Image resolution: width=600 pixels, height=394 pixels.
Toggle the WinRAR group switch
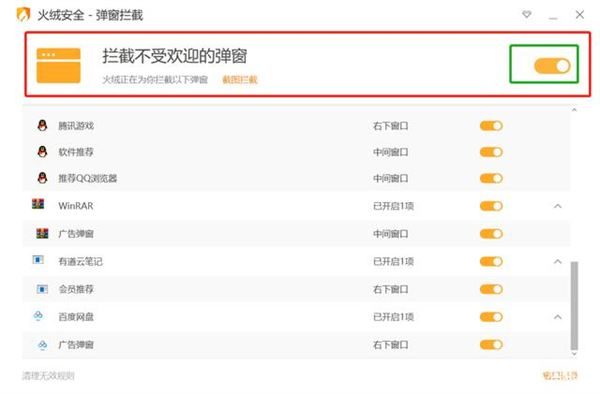(x=491, y=206)
